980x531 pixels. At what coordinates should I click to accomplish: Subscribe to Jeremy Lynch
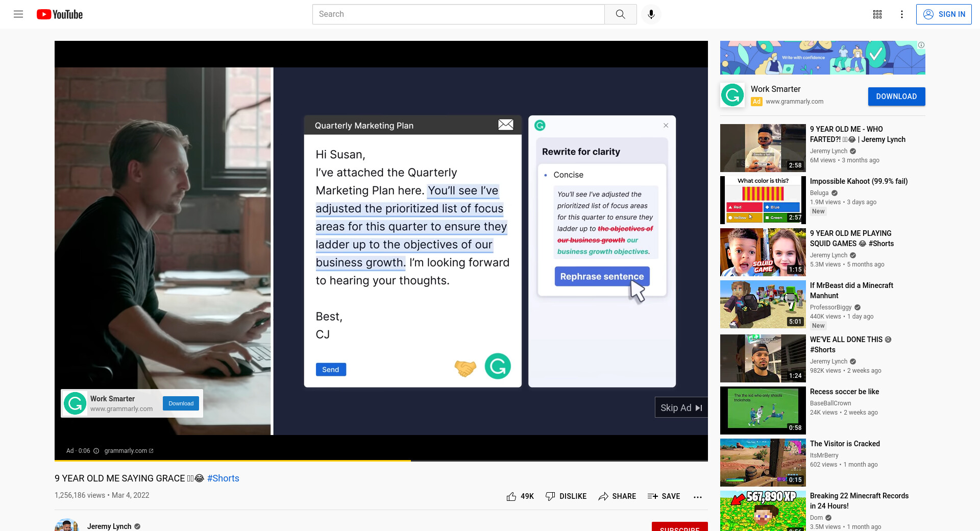pyautogui.click(x=680, y=527)
